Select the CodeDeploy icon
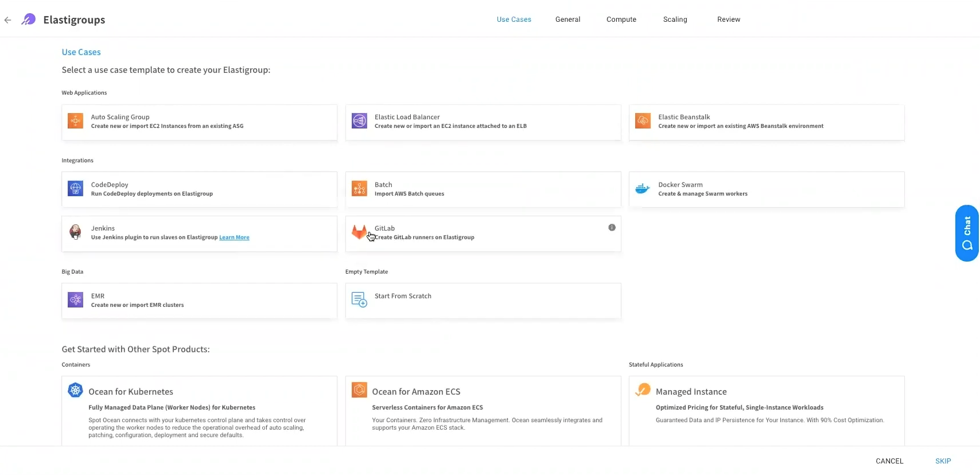980x475 pixels. click(75, 189)
